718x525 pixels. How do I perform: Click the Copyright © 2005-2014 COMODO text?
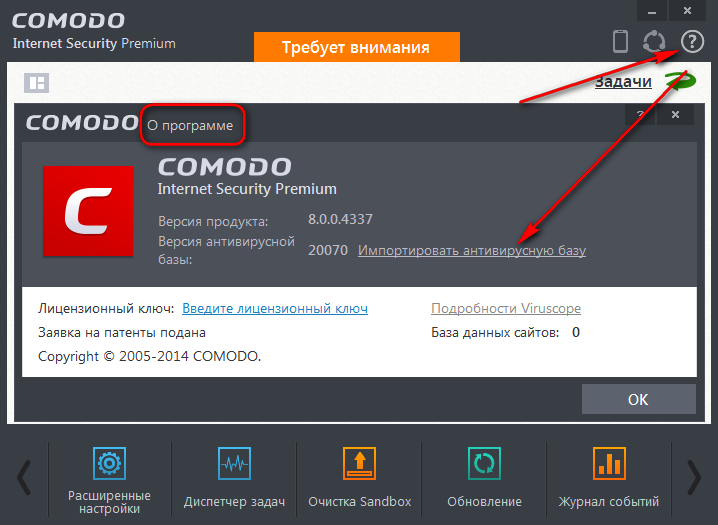click(149, 356)
